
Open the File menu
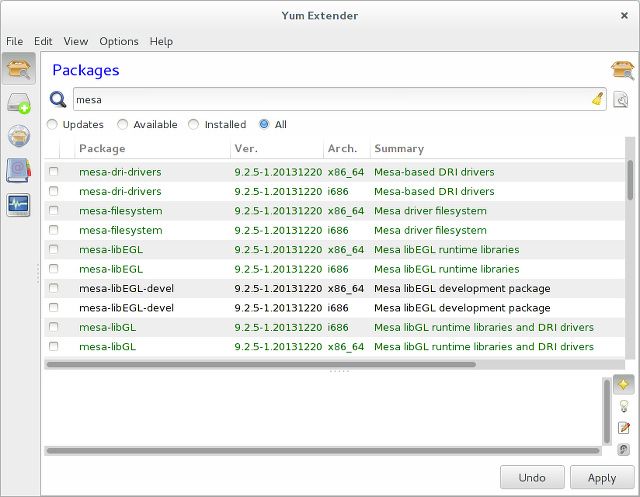point(14,41)
